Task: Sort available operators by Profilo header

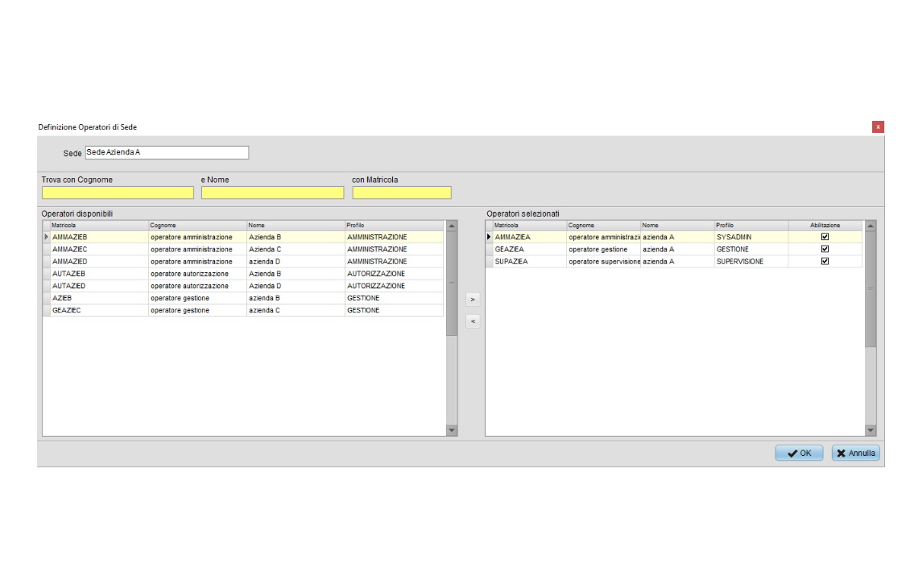Action: pos(393,226)
